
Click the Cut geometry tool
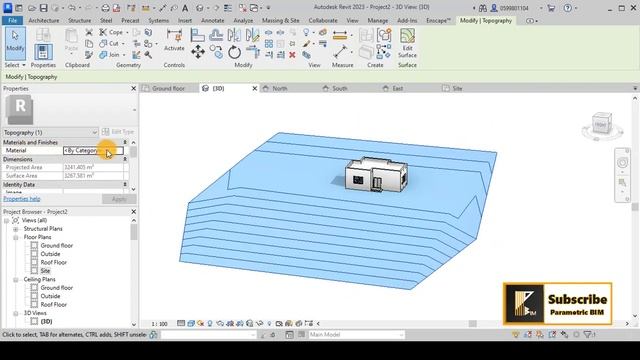pos(110,43)
